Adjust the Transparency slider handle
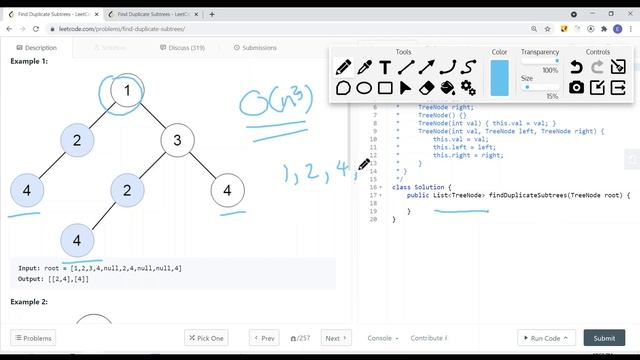This screenshot has width=640, height=360. tap(557, 61)
